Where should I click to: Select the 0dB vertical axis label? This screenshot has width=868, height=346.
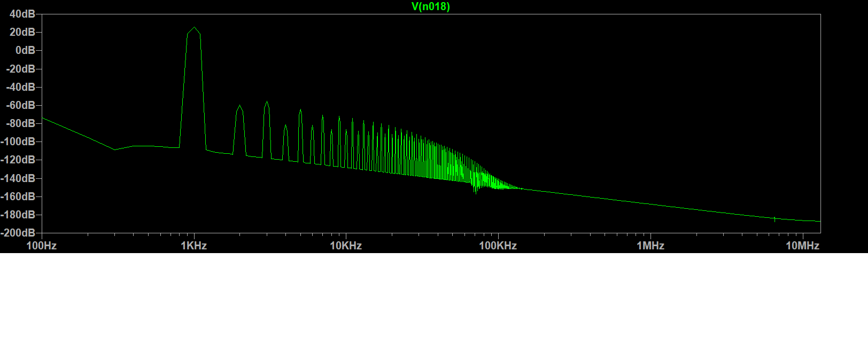[x=25, y=50]
